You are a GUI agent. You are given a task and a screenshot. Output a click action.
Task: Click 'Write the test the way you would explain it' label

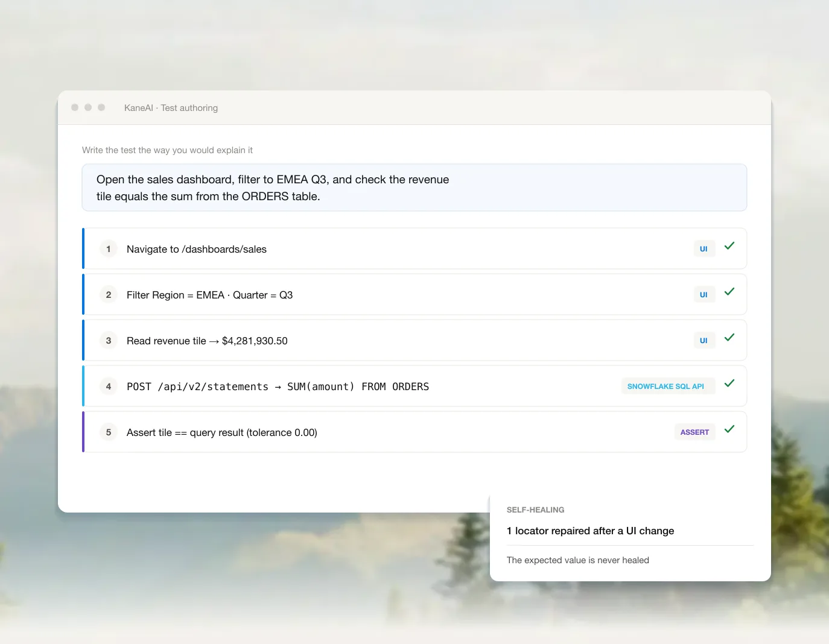167,150
